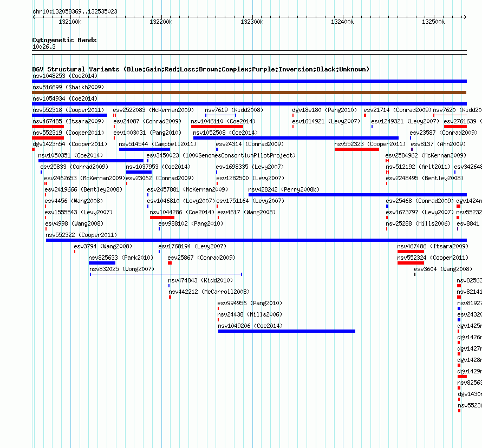Select the long nsv1052508 (Coe2014) blue bar
Viewport: 482px width, 448px height.
pyautogui.click(x=296, y=138)
